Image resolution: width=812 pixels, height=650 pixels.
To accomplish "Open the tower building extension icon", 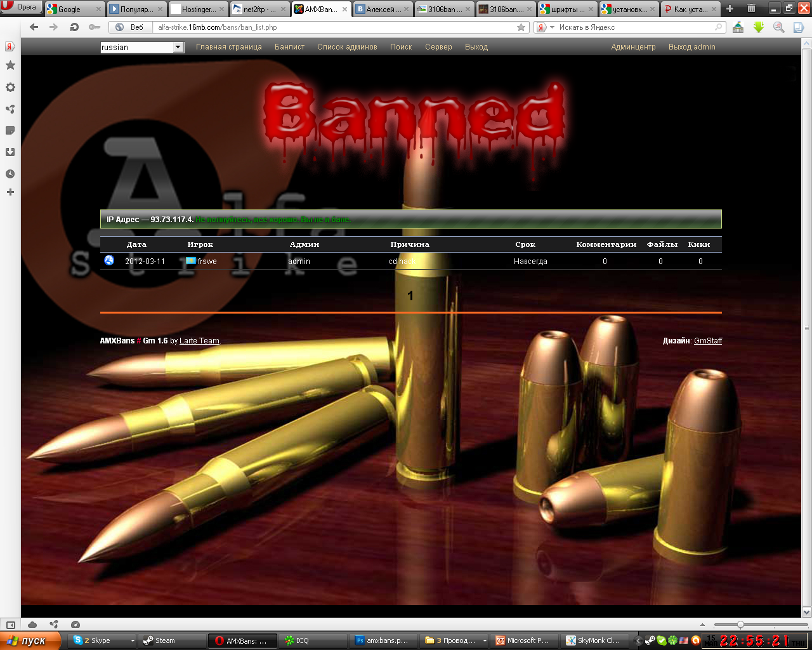I will pyautogui.click(x=738, y=27).
